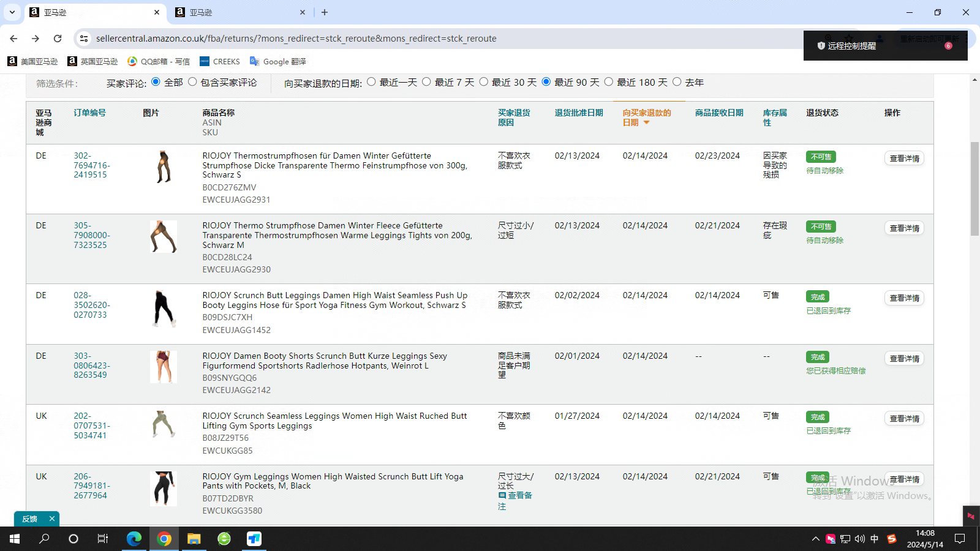Select 最近 90 天 refund date filter
The height and width of the screenshot is (551, 980).
(x=546, y=81)
